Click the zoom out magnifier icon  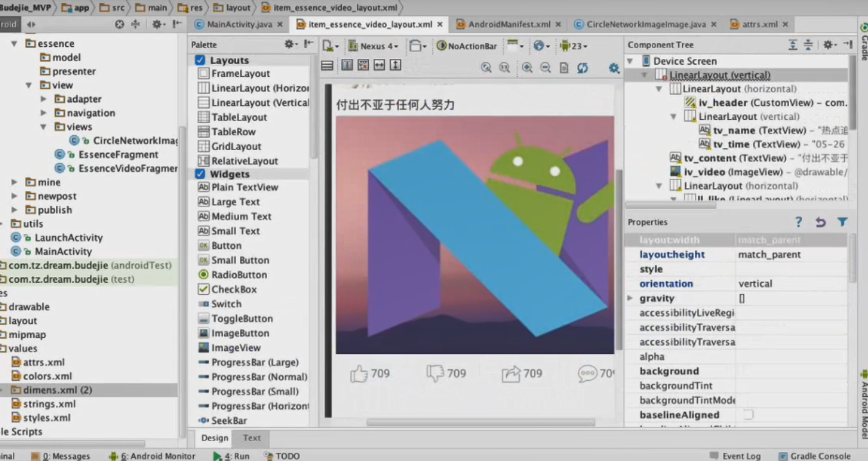click(545, 67)
